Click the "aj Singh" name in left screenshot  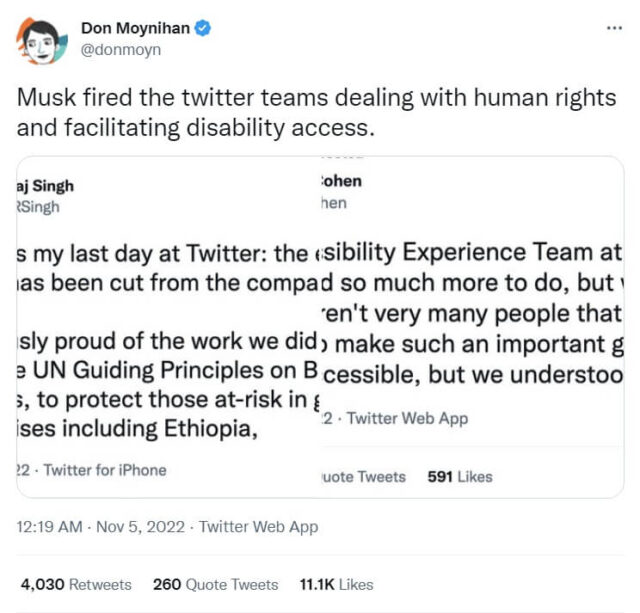click(46, 186)
